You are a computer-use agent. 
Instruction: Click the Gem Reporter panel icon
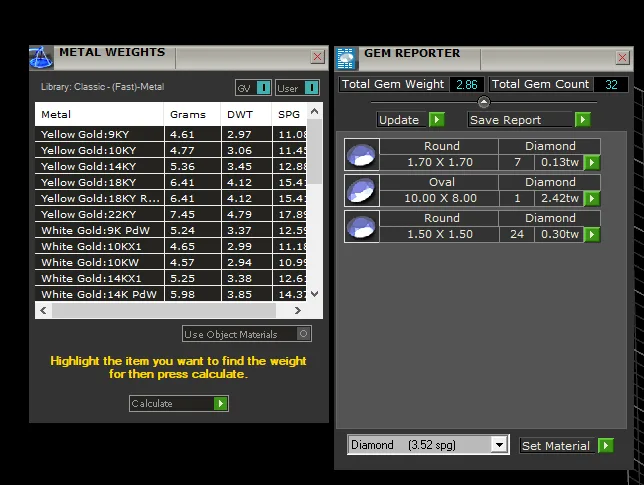pyautogui.click(x=346, y=58)
